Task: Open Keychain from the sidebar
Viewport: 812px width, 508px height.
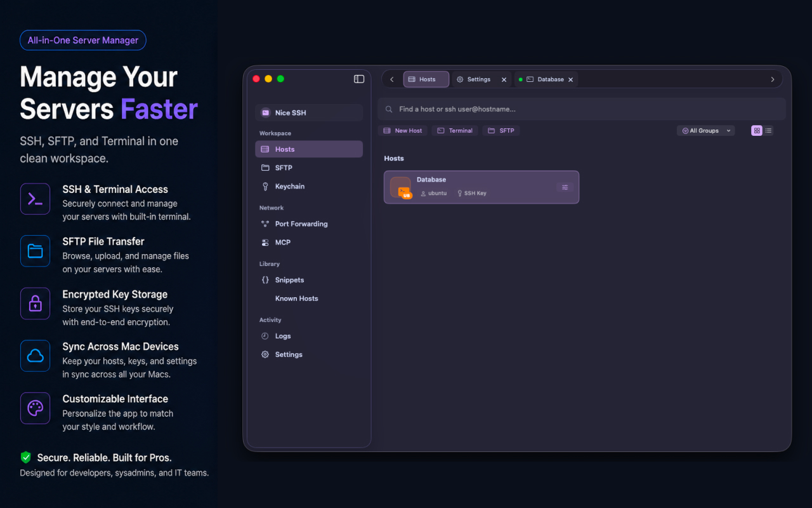Action: click(309, 186)
